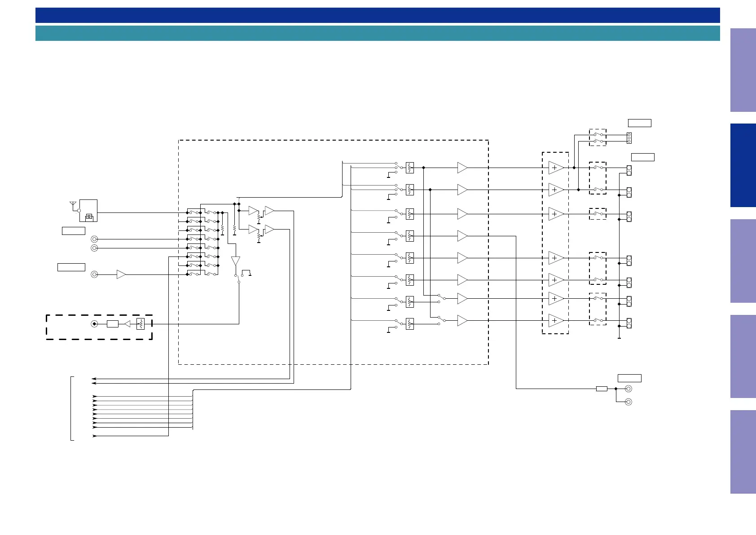Select the topmost summing amplifier with plus sign

pos(556,168)
